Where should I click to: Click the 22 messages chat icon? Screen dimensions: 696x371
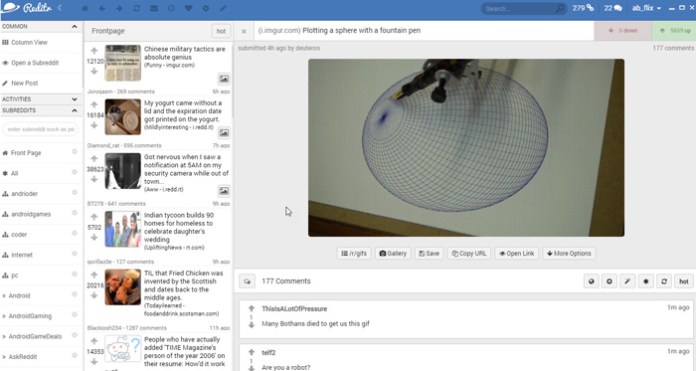pos(613,8)
